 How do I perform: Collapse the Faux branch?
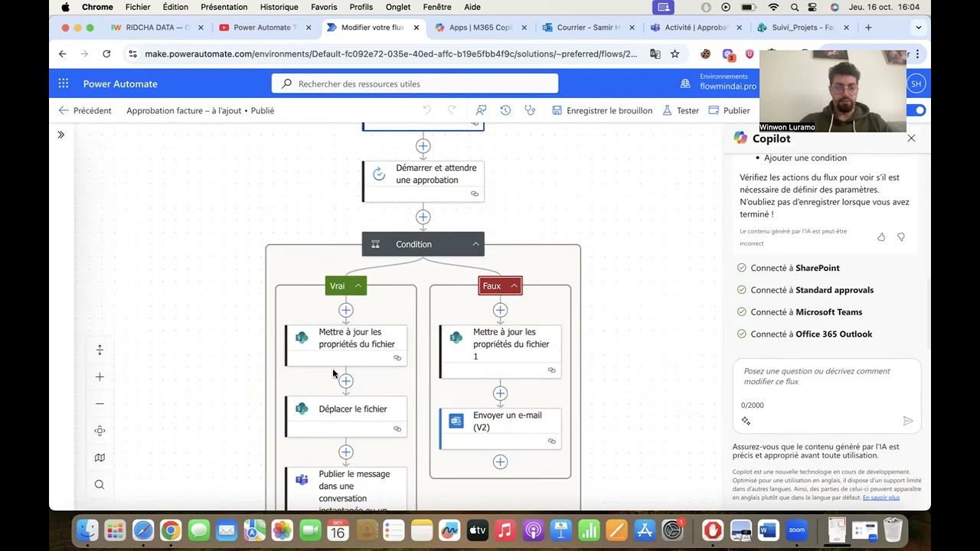click(514, 285)
